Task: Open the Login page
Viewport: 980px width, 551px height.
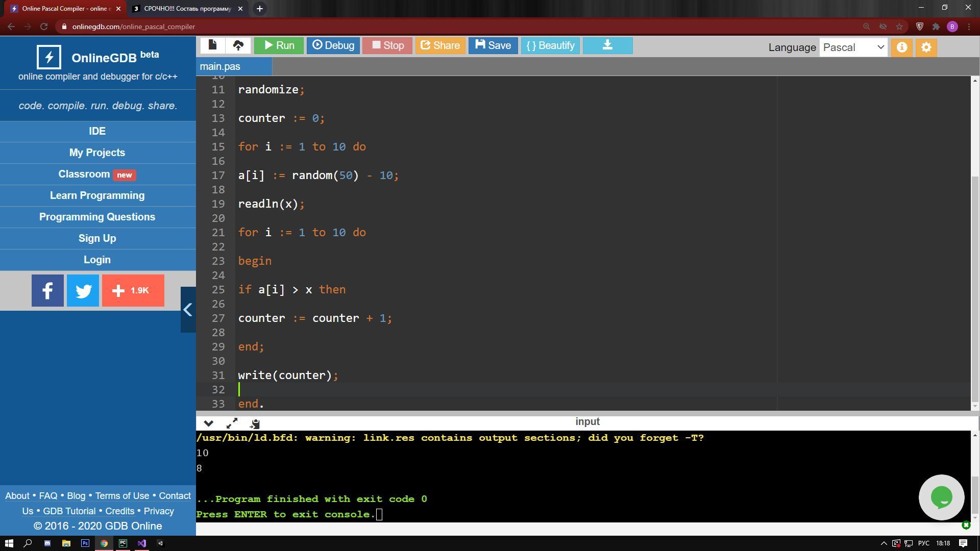Action: (x=97, y=260)
